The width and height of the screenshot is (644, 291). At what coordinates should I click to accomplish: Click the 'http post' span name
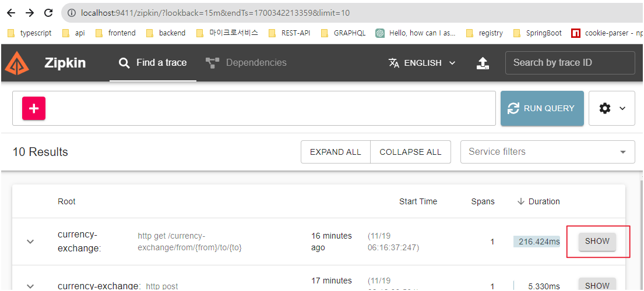(x=162, y=286)
